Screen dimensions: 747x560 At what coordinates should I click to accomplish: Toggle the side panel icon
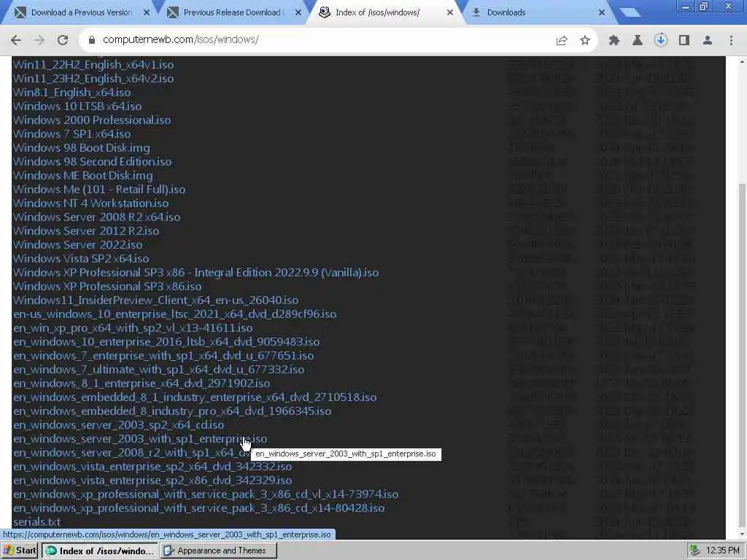(x=684, y=41)
